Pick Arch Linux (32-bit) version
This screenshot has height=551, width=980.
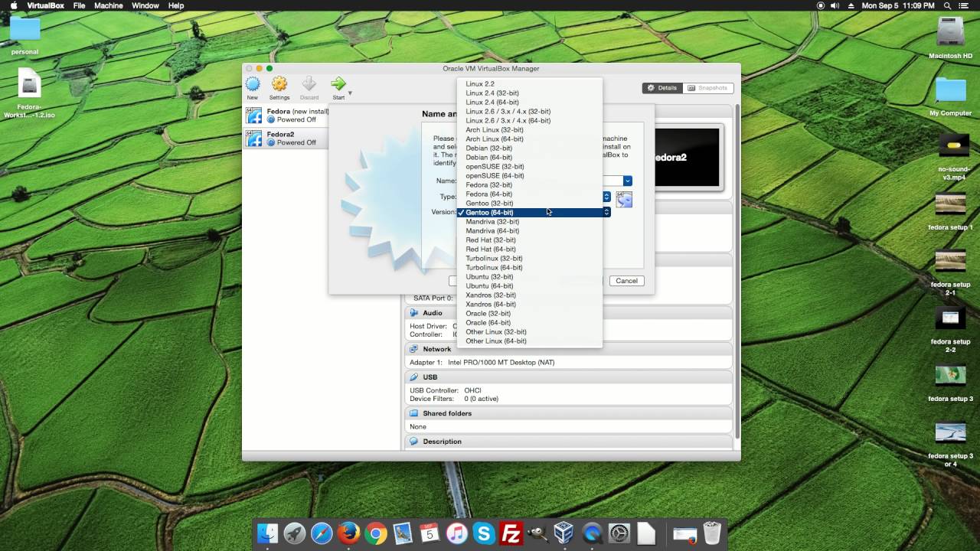coord(529,129)
